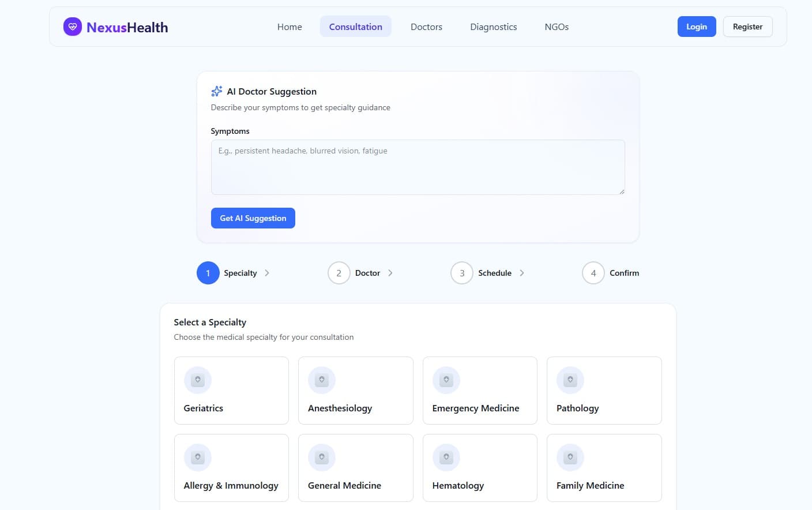
Task: Open the Doctors navigation tab
Action: pyautogui.click(x=426, y=27)
